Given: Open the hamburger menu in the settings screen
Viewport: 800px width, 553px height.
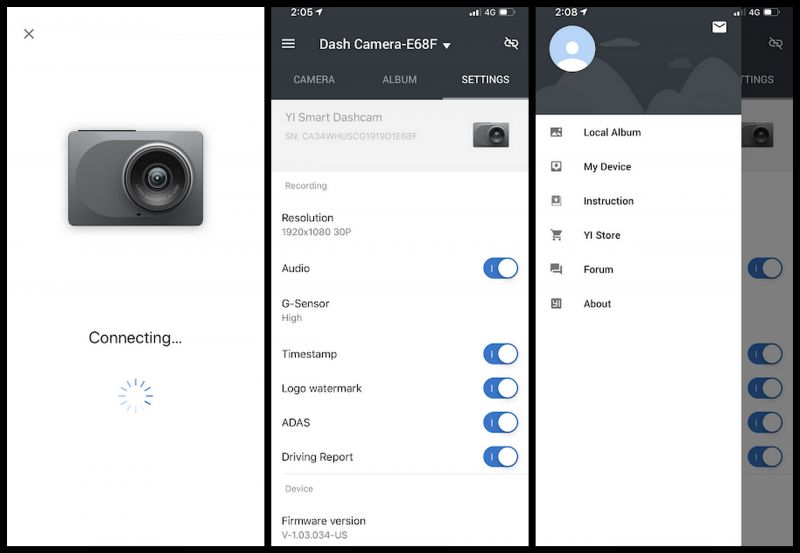Looking at the screenshot, I should pyautogui.click(x=288, y=43).
